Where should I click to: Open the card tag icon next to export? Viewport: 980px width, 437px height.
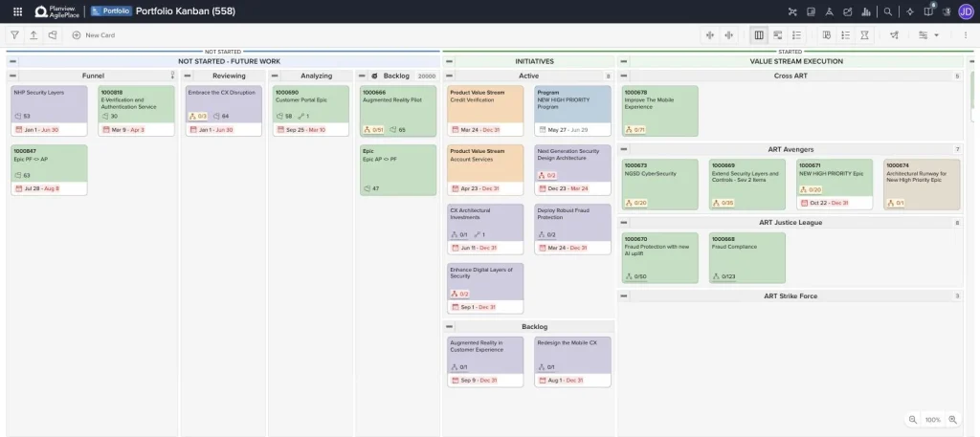tap(53, 35)
